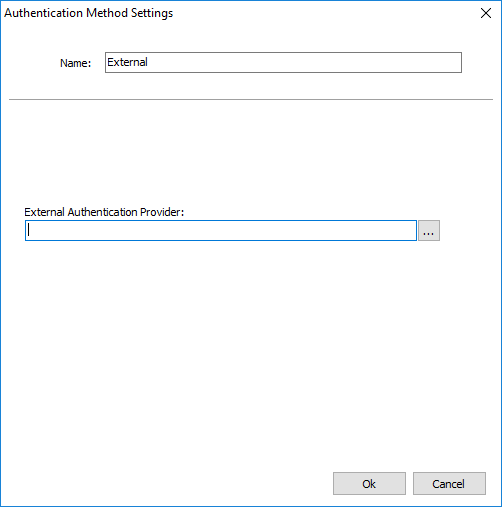Click the X icon in title bar
This screenshot has height=507, width=502.
click(x=486, y=13)
